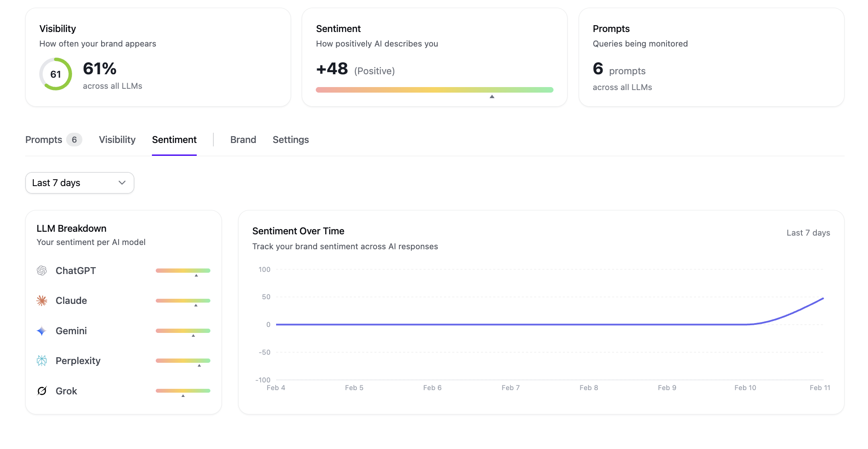Click the visibility score ring showing 61
This screenshot has height=449, width=868.
(x=55, y=73)
